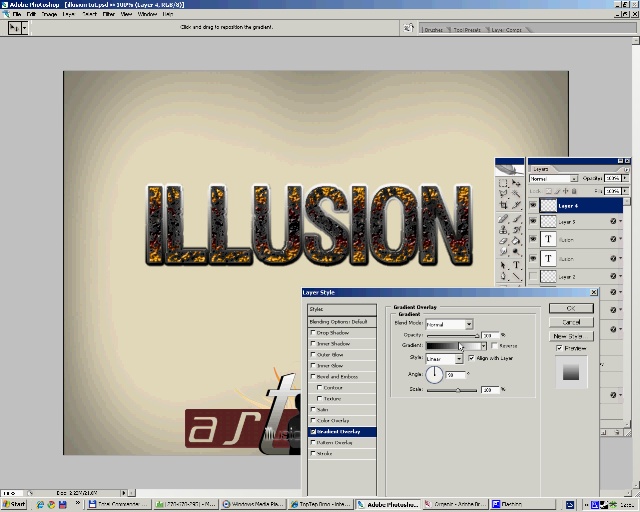
Task: Click the Windows Start button
Action: pos(14,505)
